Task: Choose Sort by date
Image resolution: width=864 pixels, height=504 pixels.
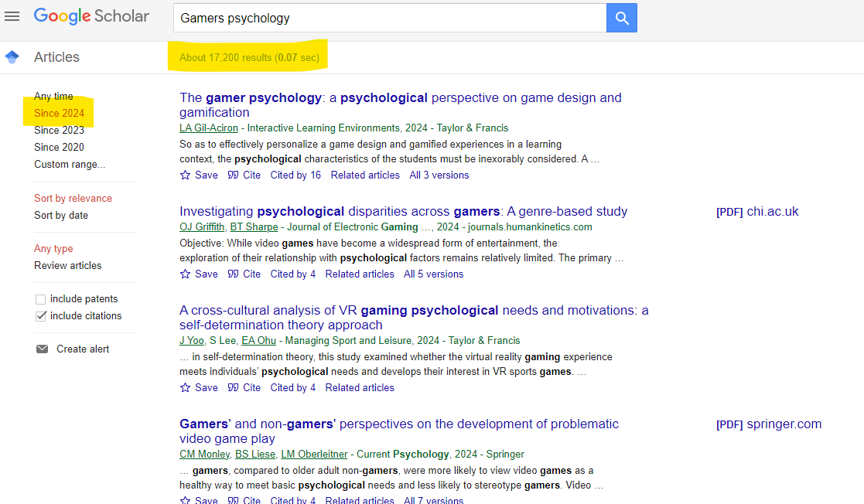Action: 61,216
